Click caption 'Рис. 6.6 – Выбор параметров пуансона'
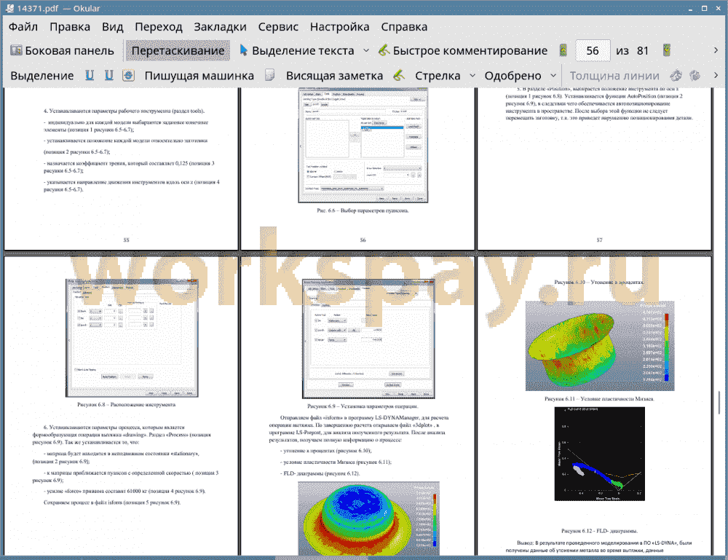 click(363, 210)
